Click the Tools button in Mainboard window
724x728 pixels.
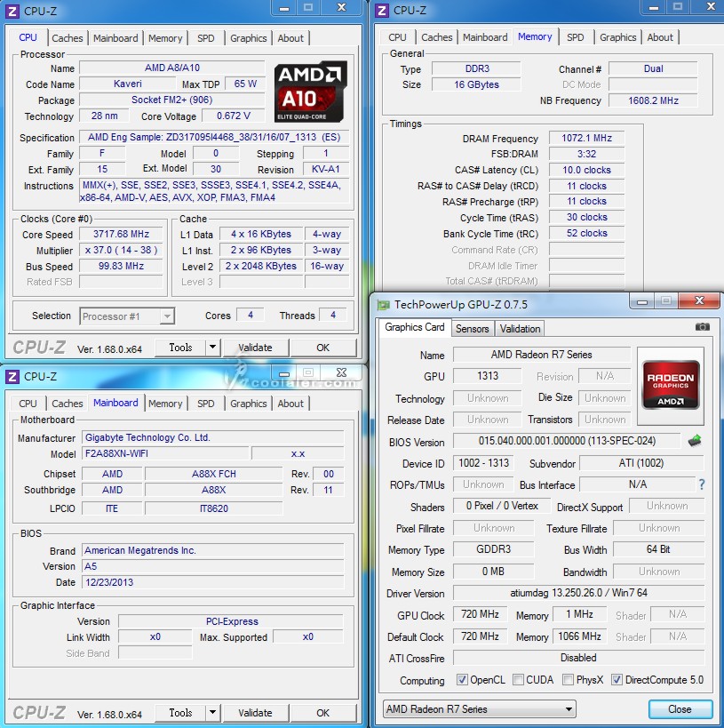point(180,713)
